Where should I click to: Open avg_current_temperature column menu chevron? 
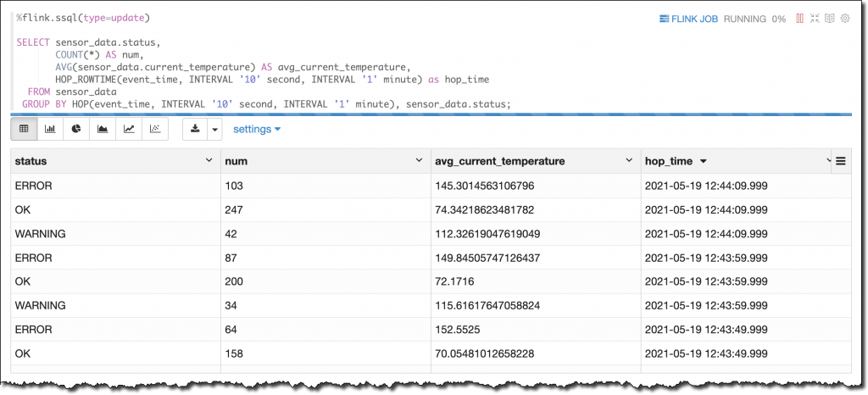[x=629, y=160]
